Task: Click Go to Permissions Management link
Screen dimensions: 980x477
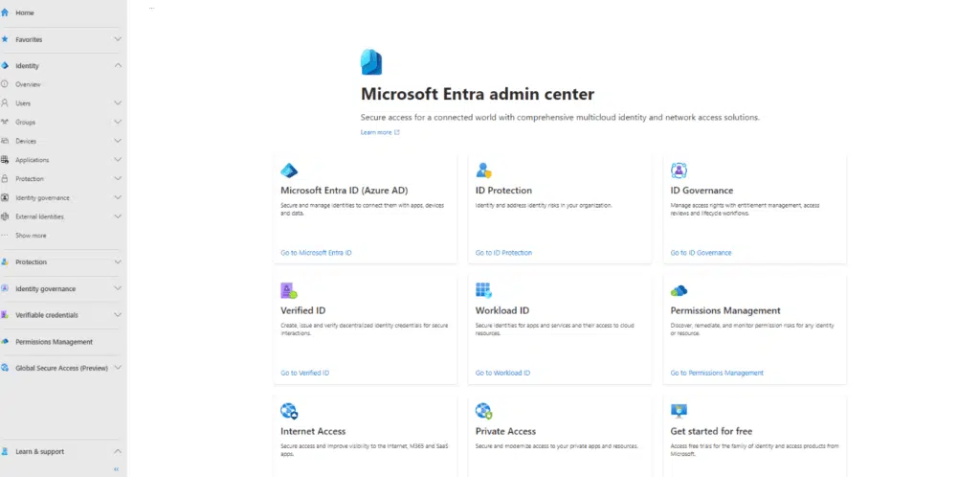Action: tap(717, 373)
